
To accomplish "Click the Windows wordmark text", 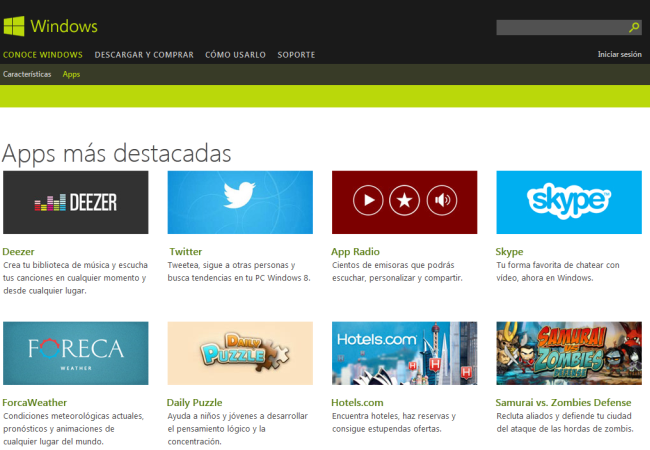I will pyautogui.click(x=64, y=26).
